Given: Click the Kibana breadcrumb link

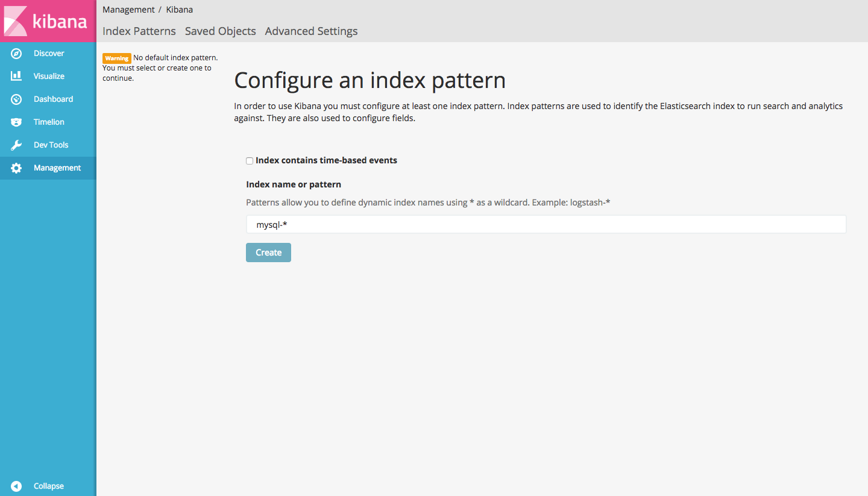Looking at the screenshot, I should (x=180, y=10).
